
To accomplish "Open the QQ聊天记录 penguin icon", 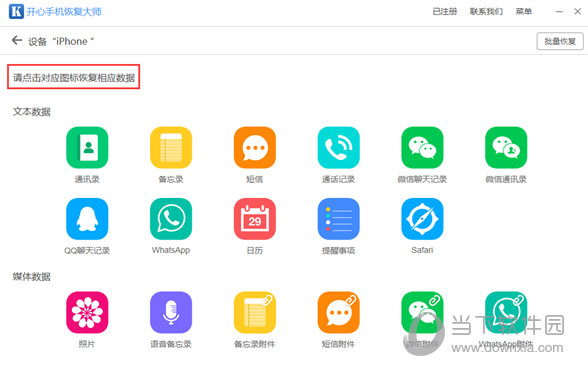I will (x=87, y=219).
